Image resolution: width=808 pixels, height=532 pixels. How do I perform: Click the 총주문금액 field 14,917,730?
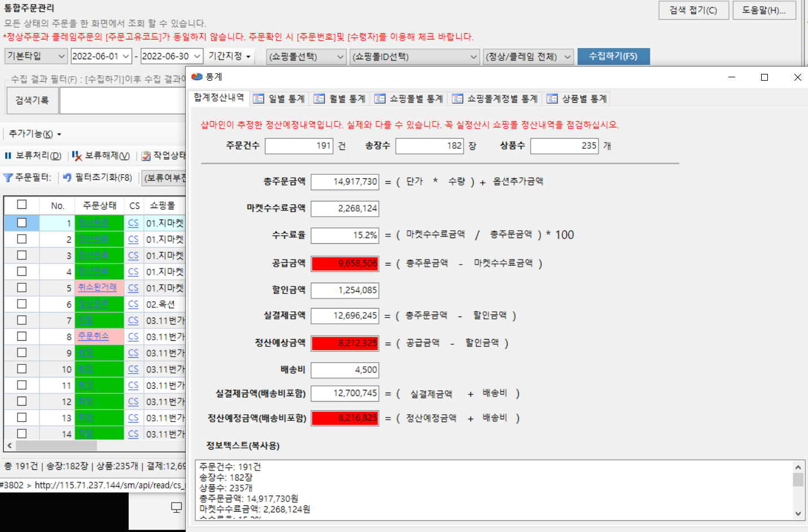tap(345, 182)
